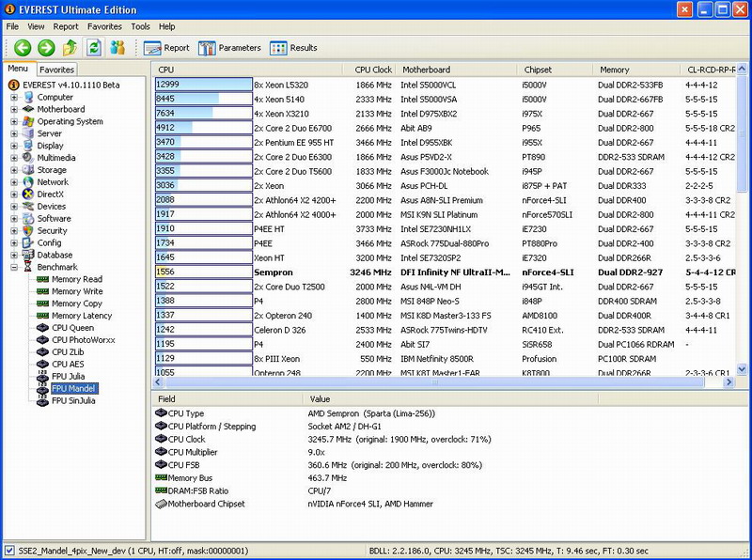Click the Software icon in tree

[29, 219]
